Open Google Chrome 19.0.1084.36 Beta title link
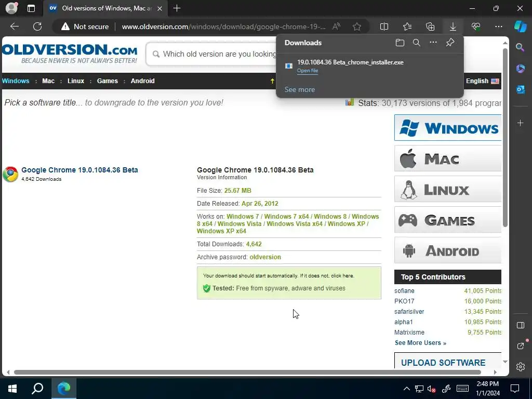This screenshot has height=399, width=532. coord(79,170)
